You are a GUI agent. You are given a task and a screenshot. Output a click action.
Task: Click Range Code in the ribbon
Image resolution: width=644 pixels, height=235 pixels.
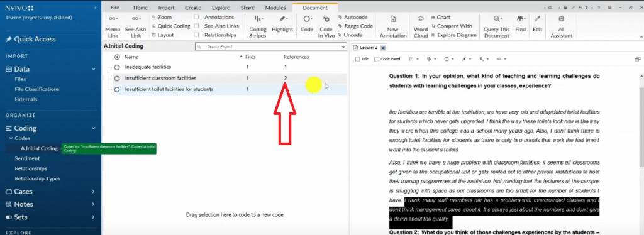(x=355, y=26)
